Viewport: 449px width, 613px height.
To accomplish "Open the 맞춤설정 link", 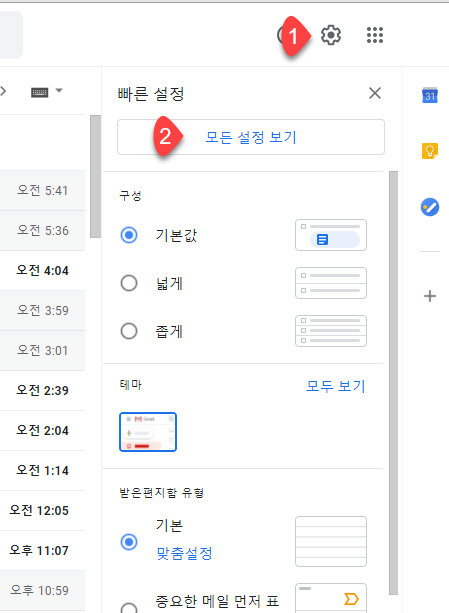I will [x=184, y=553].
